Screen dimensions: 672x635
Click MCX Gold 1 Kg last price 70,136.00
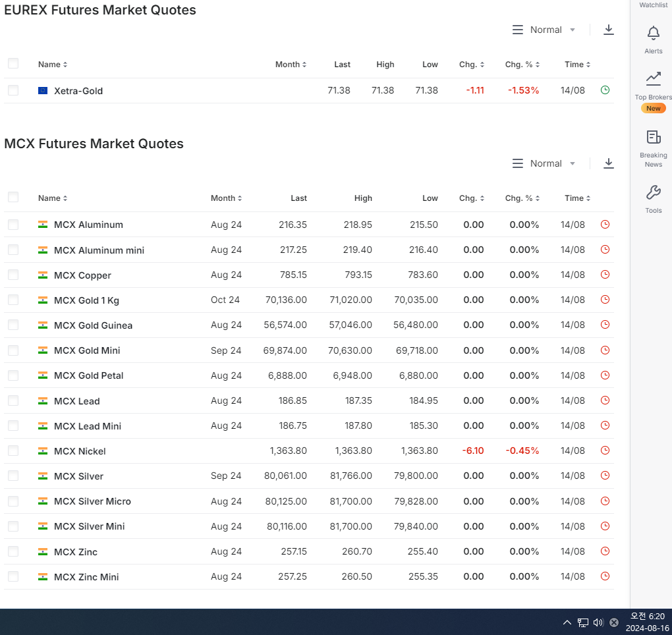(x=286, y=300)
